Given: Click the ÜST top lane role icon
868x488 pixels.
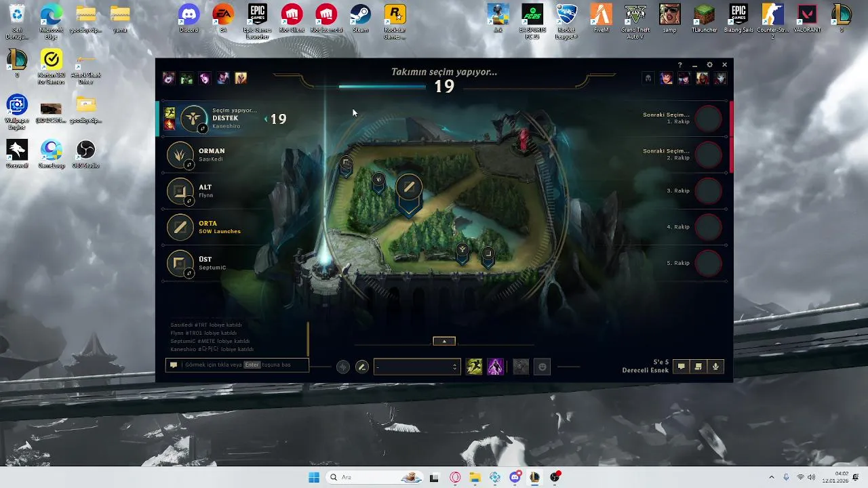Looking at the screenshot, I should click(180, 263).
